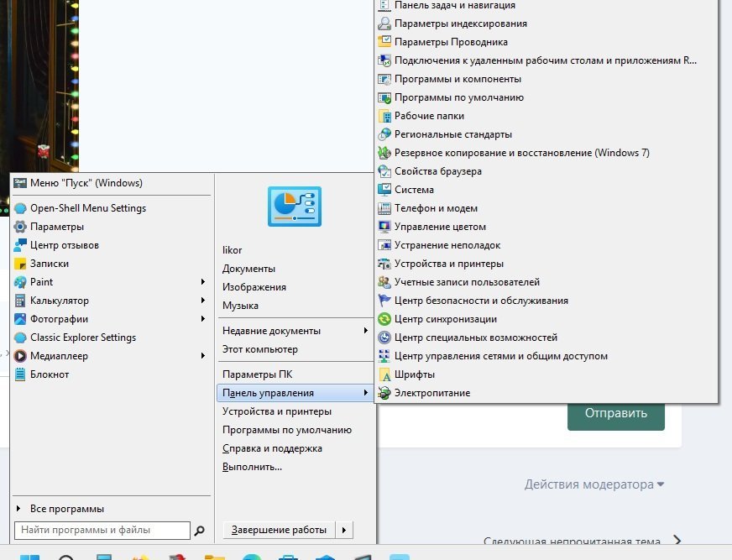The image size is (732, 560).
Task: Open the Калькулятор icon
Action: tap(20, 301)
